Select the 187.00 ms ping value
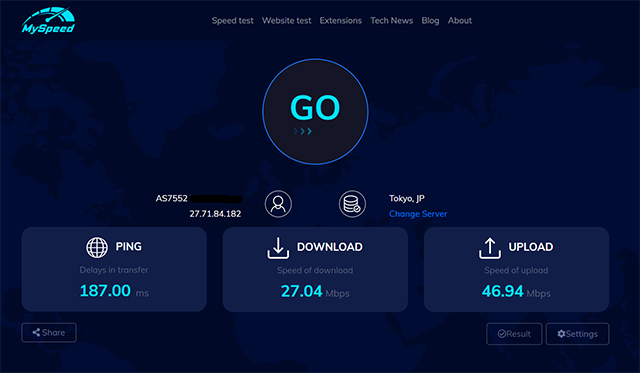Screen dimensions: 640x373 tap(114, 291)
